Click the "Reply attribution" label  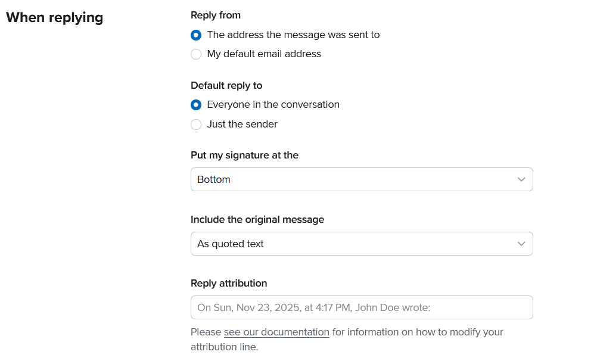(229, 283)
